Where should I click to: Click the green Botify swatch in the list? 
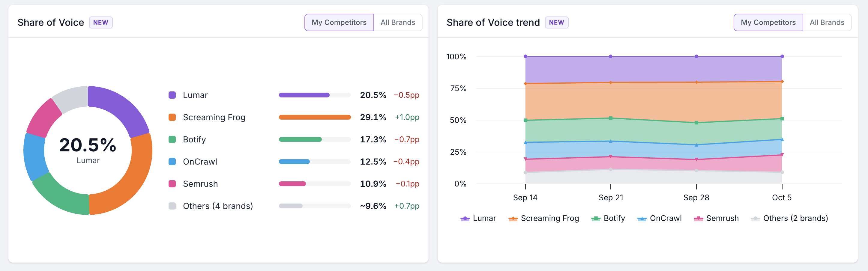tap(172, 139)
